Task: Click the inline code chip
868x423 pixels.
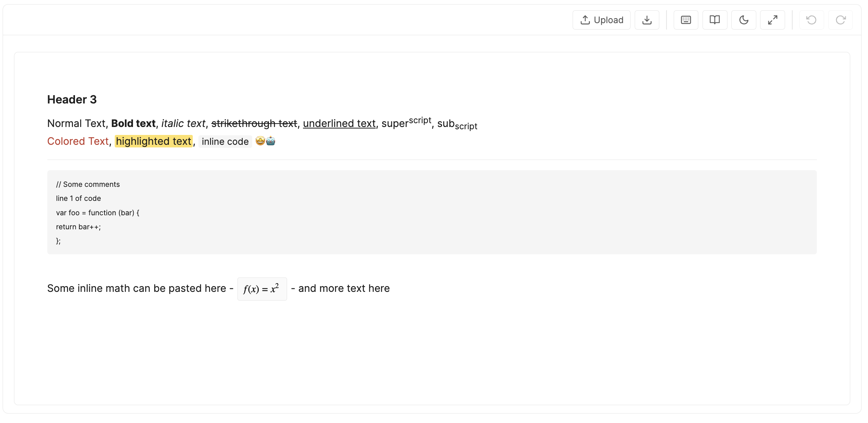Action: (x=225, y=141)
